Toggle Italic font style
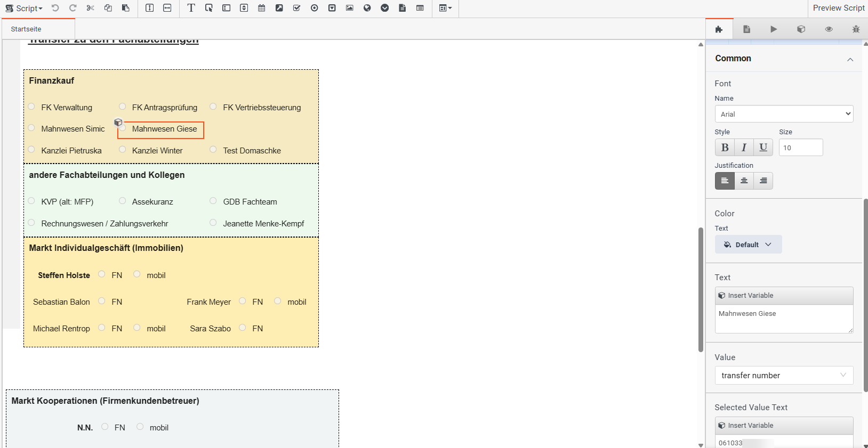 744,148
